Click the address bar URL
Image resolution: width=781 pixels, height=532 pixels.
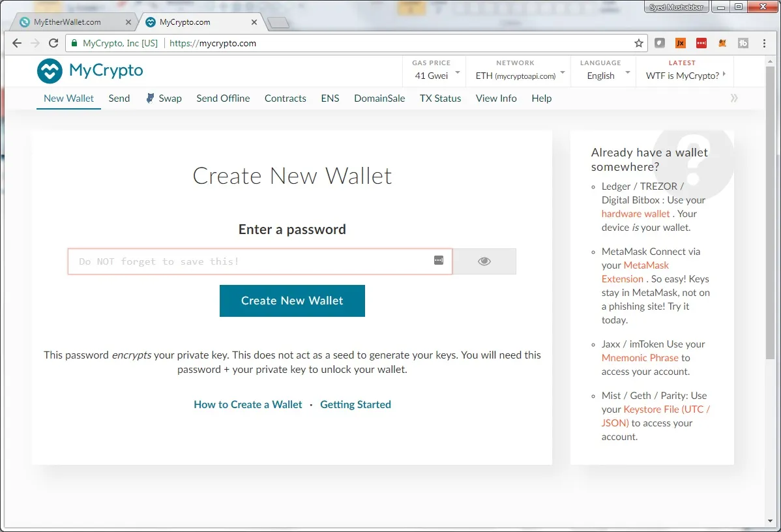[x=213, y=43]
